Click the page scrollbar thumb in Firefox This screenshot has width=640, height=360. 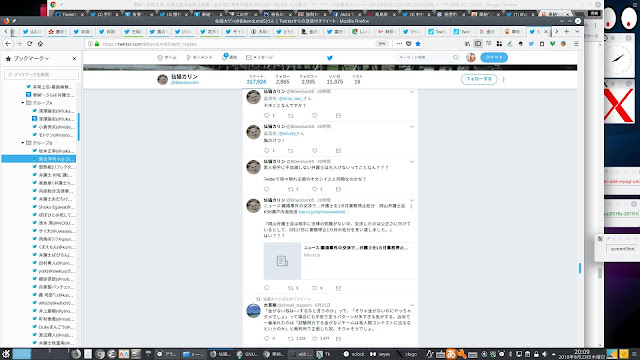pyautogui.click(x=580, y=268)
